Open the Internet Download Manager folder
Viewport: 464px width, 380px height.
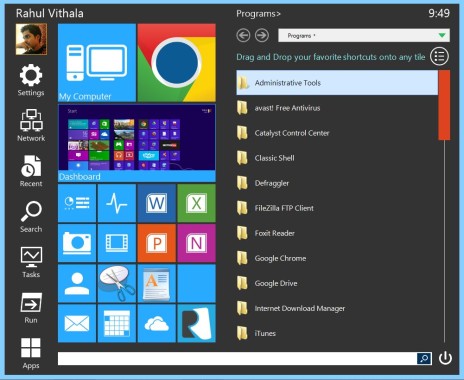[337, 308]
